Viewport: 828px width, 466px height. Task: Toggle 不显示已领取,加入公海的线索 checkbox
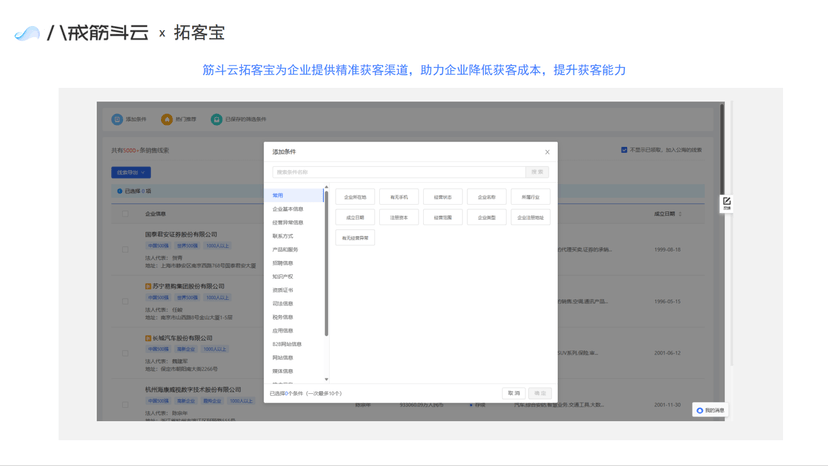tap(624, 150)
